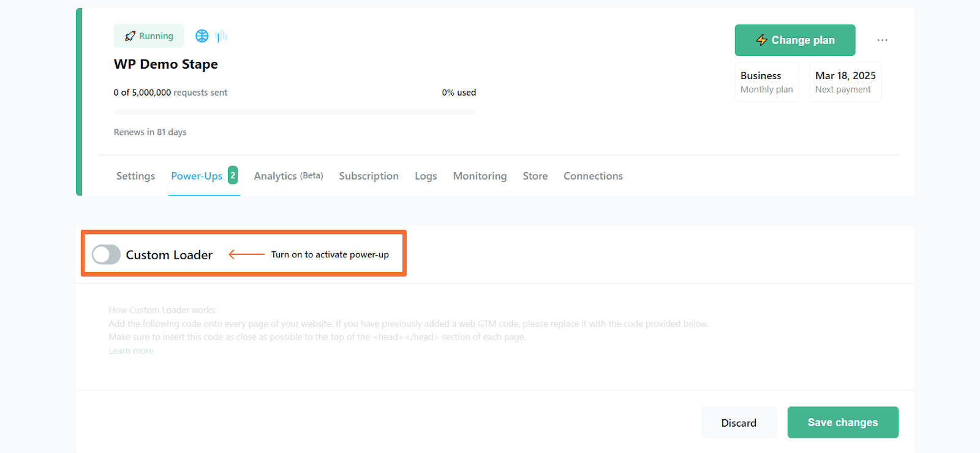Go to the Subscription tab
Screen dimensions: 980x453
[369, 176]
